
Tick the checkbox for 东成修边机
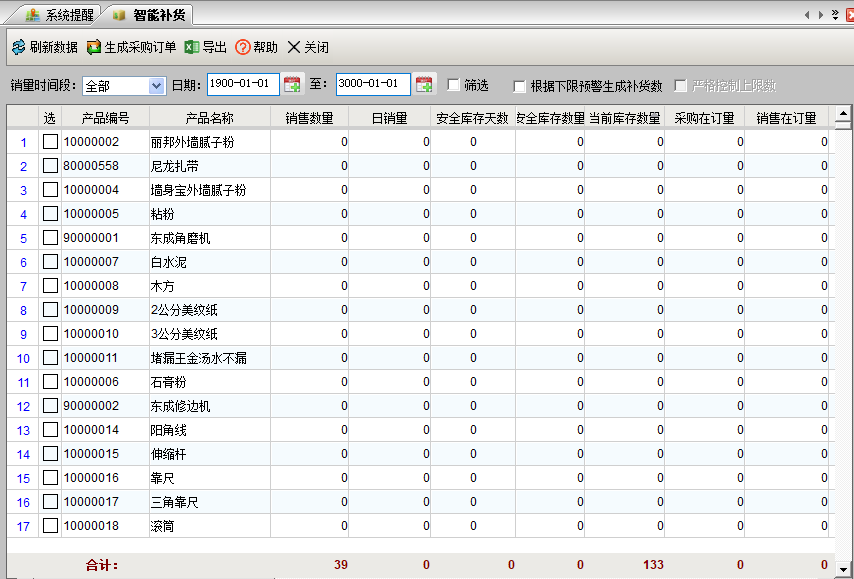click(x=50, y=405)
